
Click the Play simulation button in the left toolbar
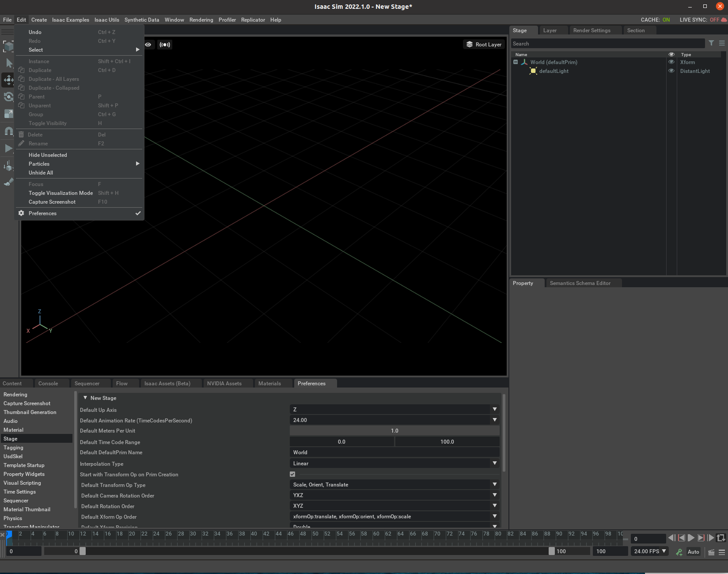click(8, 148)
